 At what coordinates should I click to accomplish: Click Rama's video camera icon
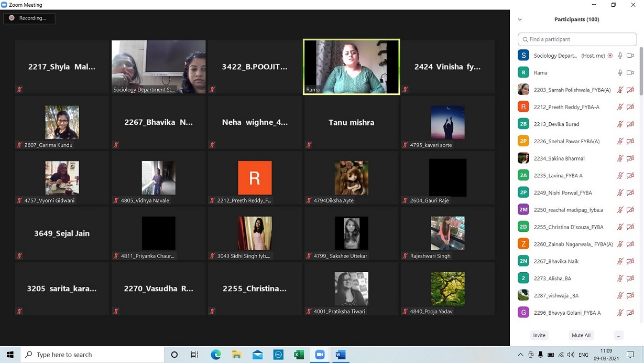tap(630, 73)
